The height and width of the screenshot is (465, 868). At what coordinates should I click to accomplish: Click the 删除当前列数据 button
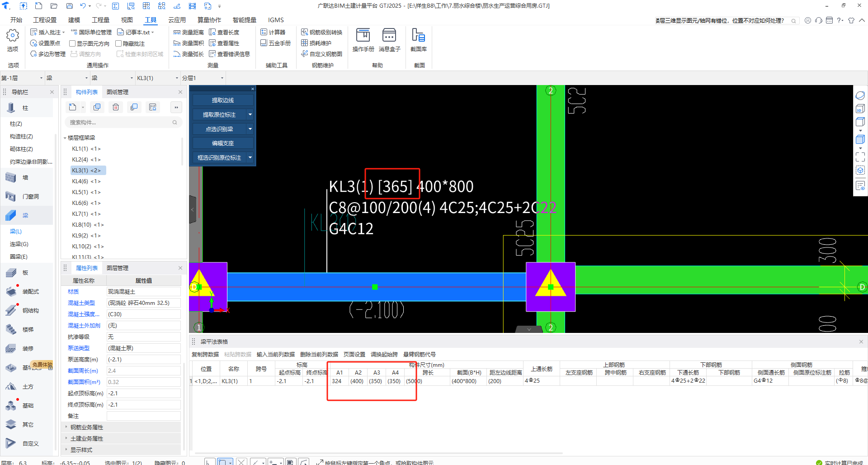point(319,354)
